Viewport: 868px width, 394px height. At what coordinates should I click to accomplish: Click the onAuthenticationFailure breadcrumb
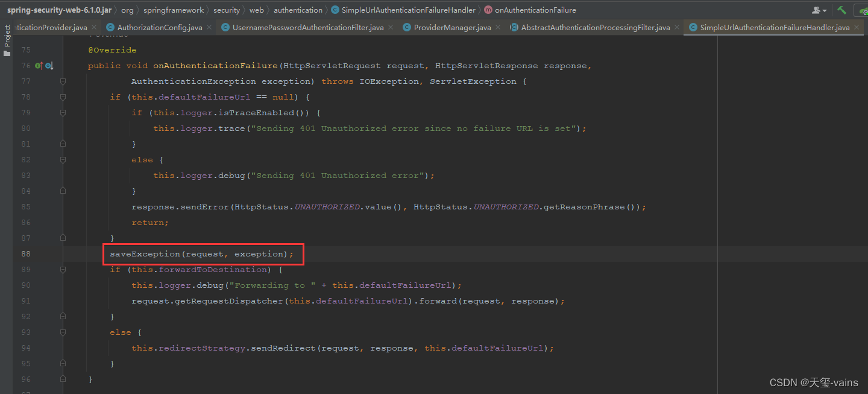click(535, 10)
